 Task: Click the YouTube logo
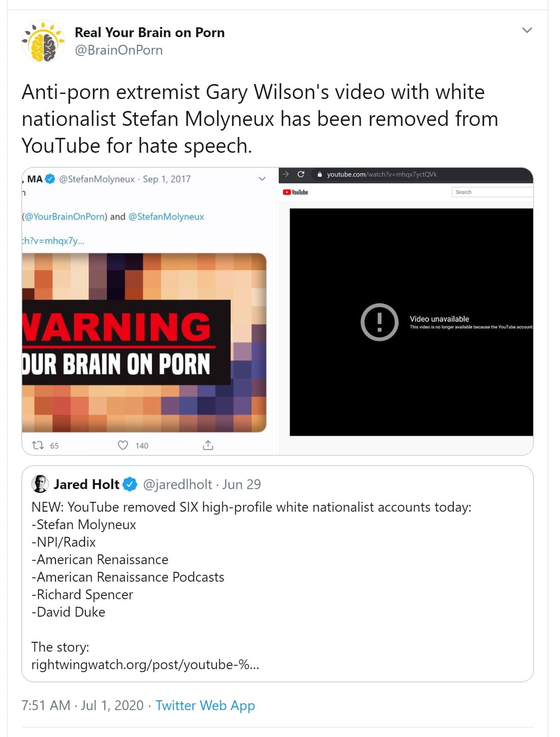coord(295,192)
